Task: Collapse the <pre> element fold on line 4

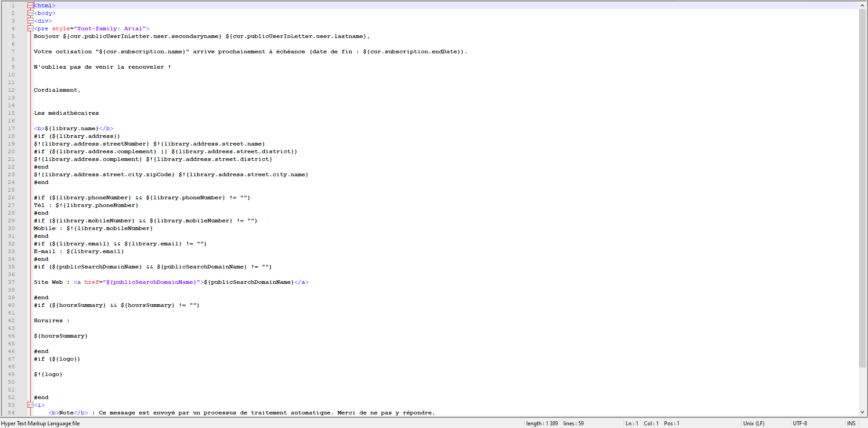Action: point(30,28)
